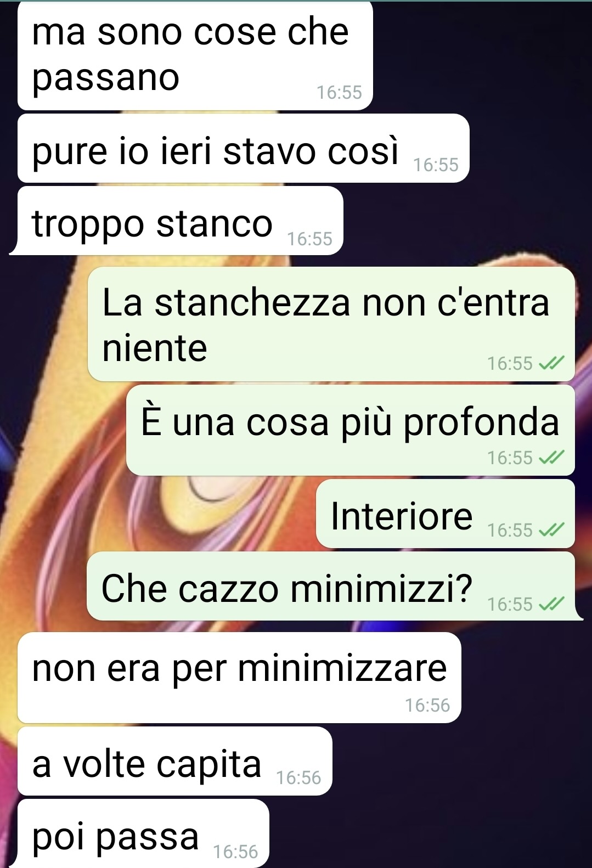592x868 pixels.
Task: Select the 'pure io ieri stavo così' message
Action: 244,149
